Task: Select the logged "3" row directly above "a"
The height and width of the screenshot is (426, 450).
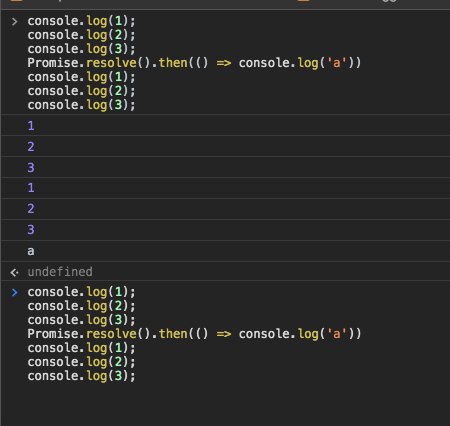Action: [225, 230]
